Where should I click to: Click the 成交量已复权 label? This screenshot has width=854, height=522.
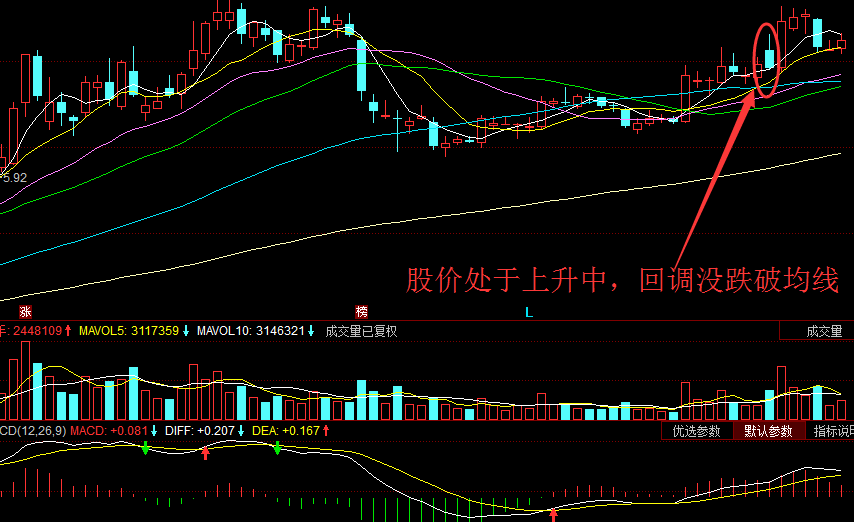361,331
